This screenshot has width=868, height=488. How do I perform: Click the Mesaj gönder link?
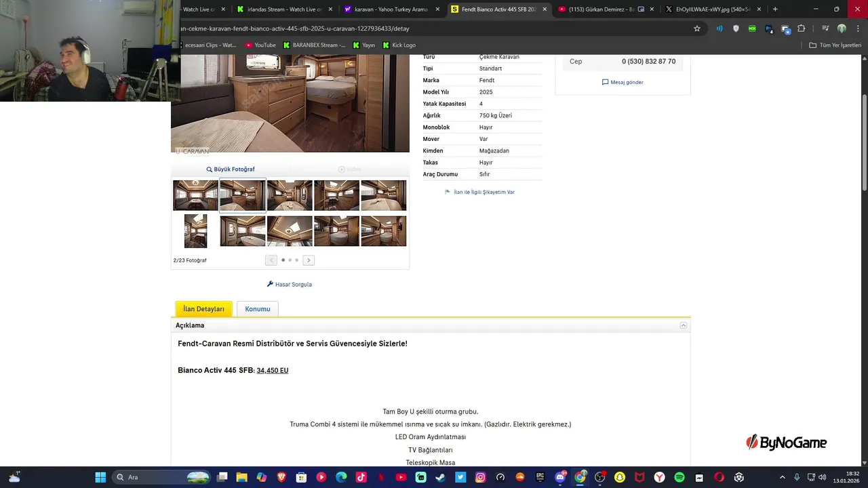coord(623,82)
